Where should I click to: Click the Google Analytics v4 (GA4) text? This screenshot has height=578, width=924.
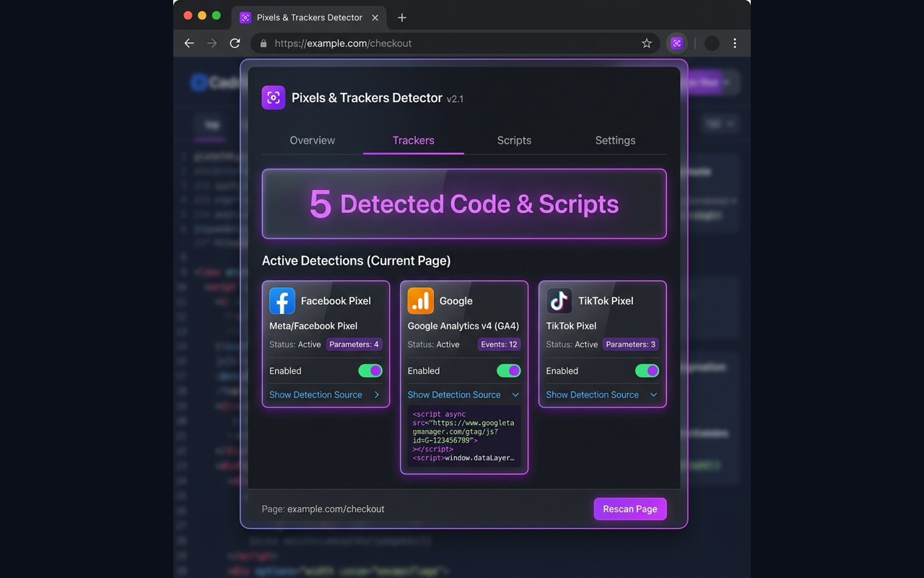(x=463, y=326)
